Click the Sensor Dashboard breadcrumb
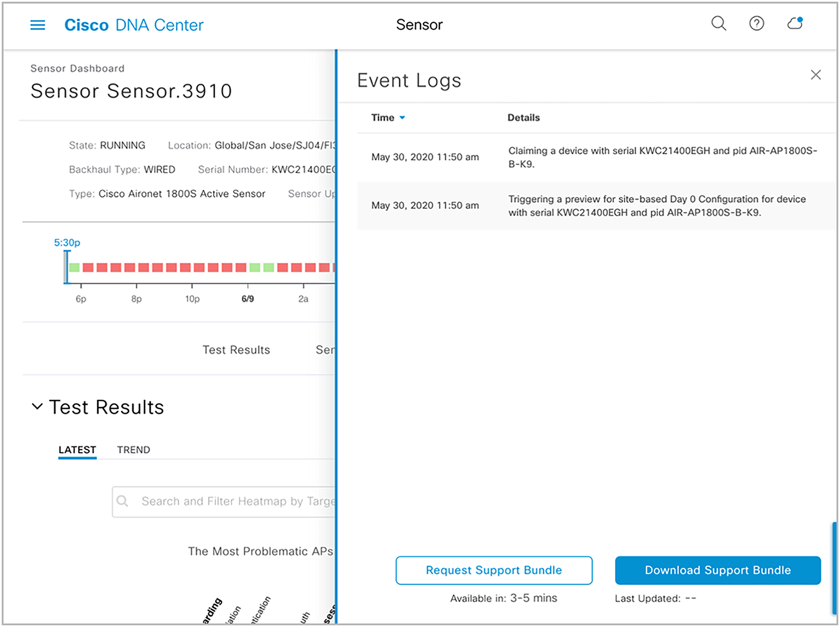 tap(77, 68)
